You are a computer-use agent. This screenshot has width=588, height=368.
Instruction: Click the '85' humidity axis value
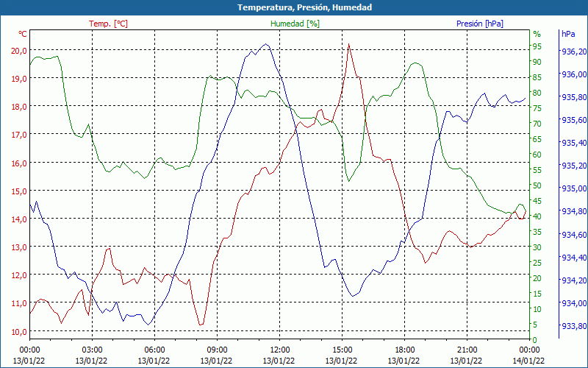point(537,77)
